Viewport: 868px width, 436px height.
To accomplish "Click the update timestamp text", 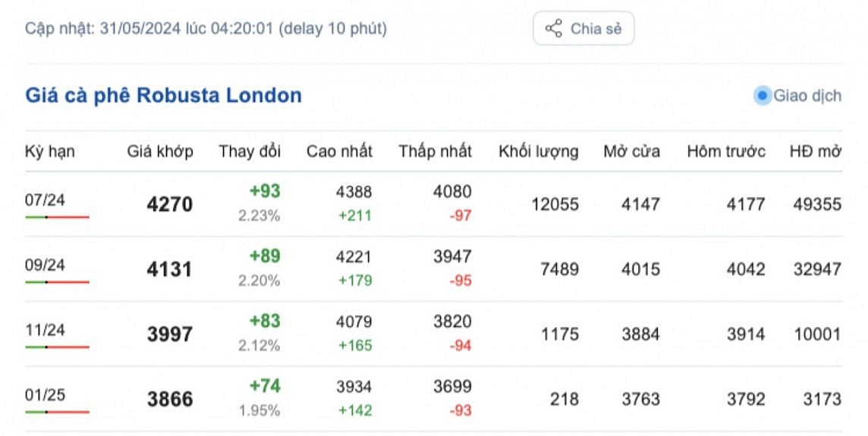I will [x=206, y=29].
